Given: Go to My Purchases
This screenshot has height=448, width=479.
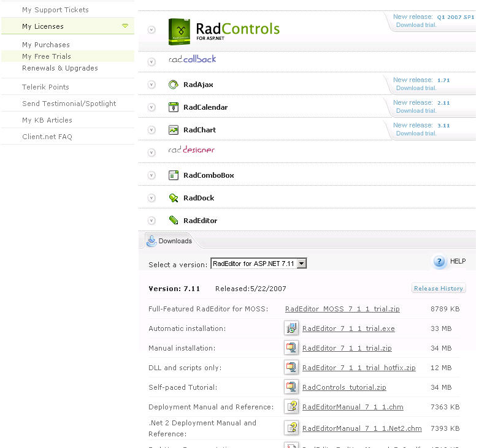Looking at the screenshot, I should 46,45.
